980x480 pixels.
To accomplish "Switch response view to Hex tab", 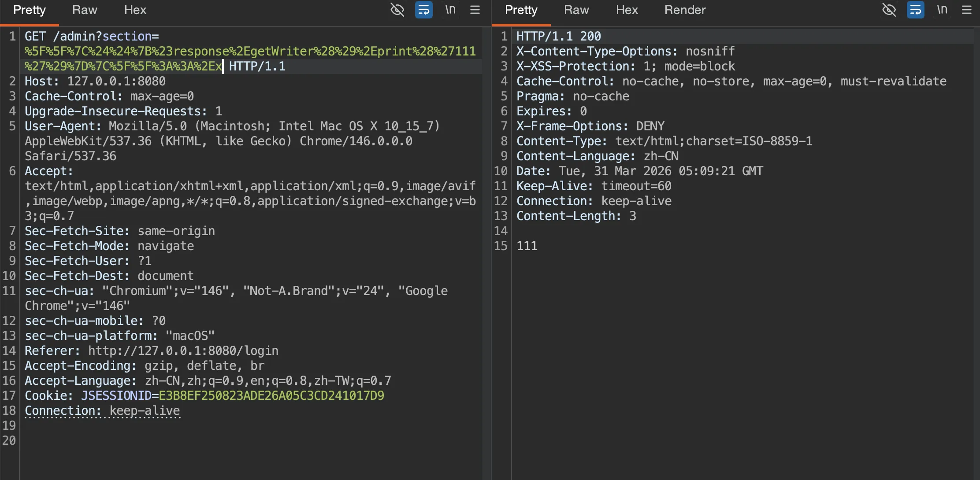I will (627, 10).
